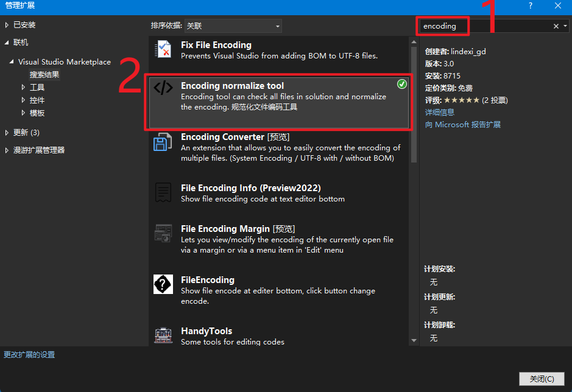
Task: Click the File Encoding Info document icon
Action: point(163,192)
